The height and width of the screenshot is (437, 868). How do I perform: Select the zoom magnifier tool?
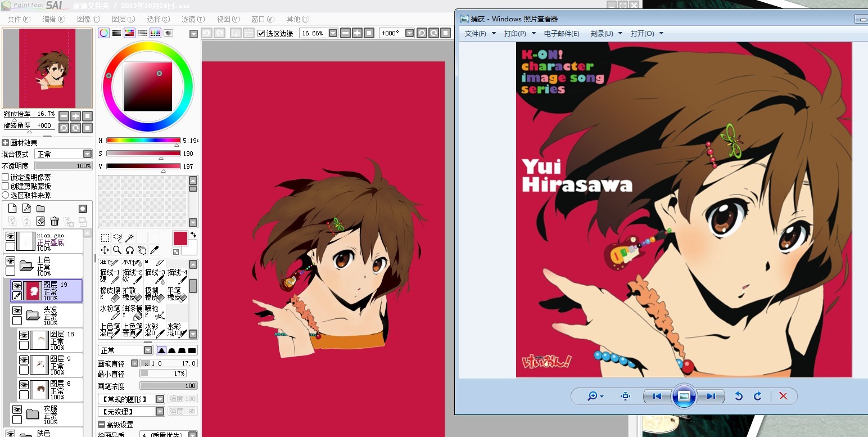[117, 250]
